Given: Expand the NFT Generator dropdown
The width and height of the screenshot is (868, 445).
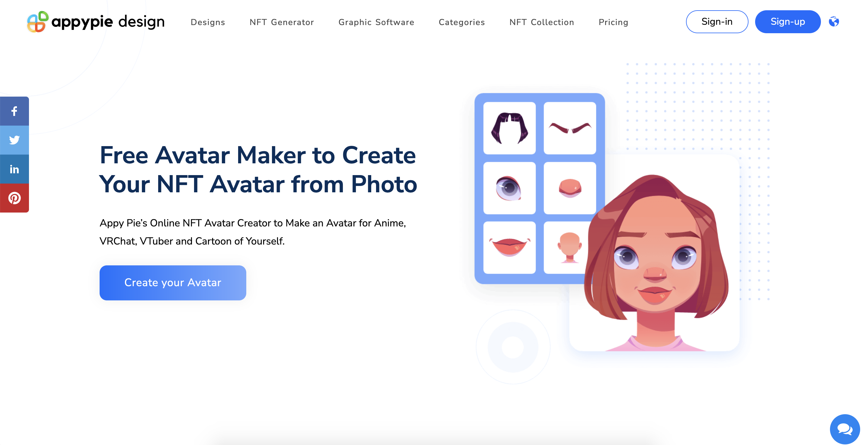Looking at the screenshot, I should (x=282, y=22).
